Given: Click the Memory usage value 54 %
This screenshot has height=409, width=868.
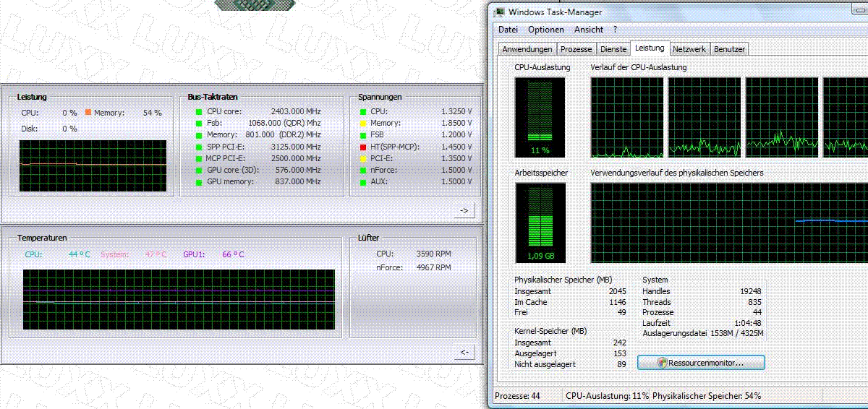Looking at the screenshot, I should tap(153, 113).
